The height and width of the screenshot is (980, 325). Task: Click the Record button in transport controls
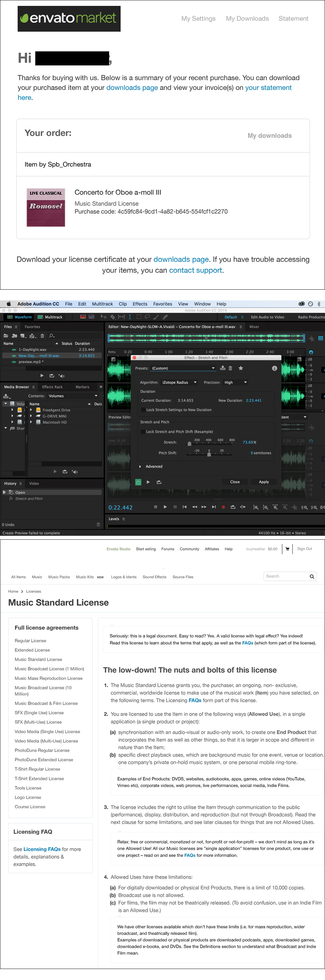click(223, 507)
